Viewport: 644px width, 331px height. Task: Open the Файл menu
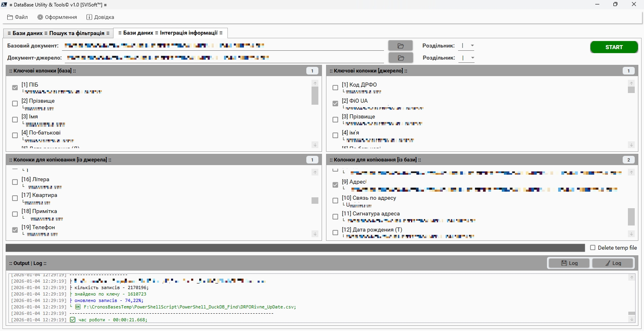pyautogui.click(x=17, y=17)
